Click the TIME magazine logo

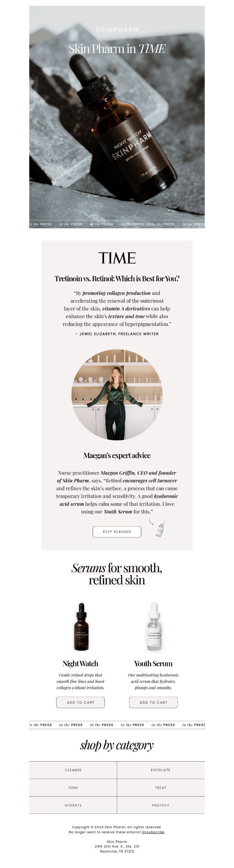[x=117, y=258]
